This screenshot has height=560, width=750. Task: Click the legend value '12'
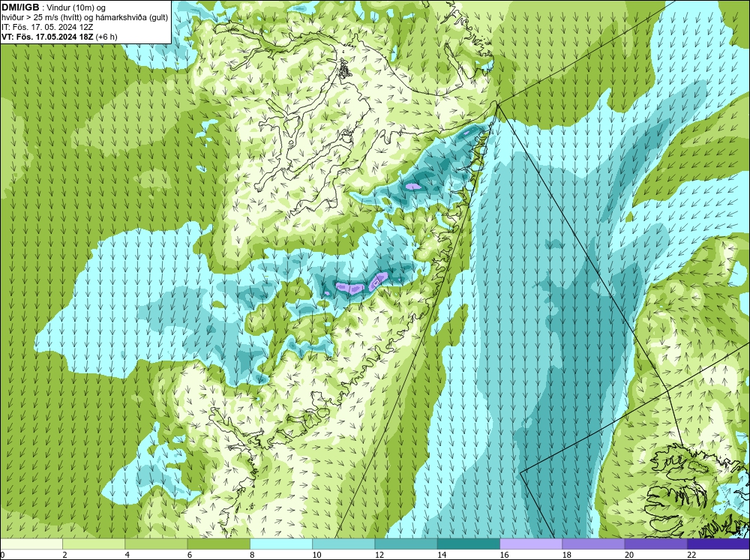(379, 555)
